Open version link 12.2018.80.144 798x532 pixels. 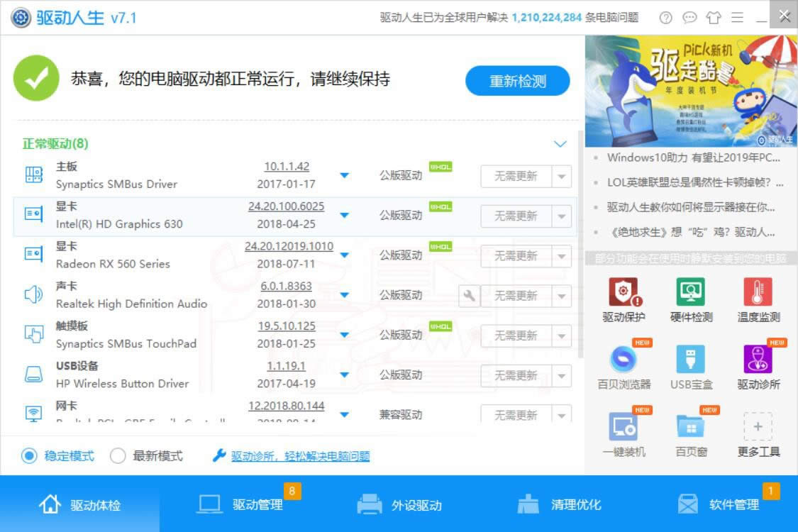coord(287,406)
